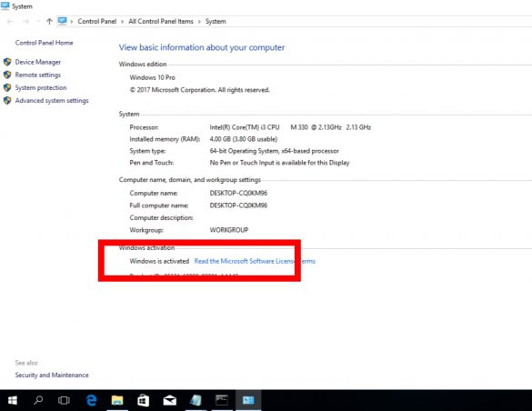The height and width of the screenshot is (411, 532).
Task: Select Control Panel in breadcrumb
Action: click(x=97, y=21)
